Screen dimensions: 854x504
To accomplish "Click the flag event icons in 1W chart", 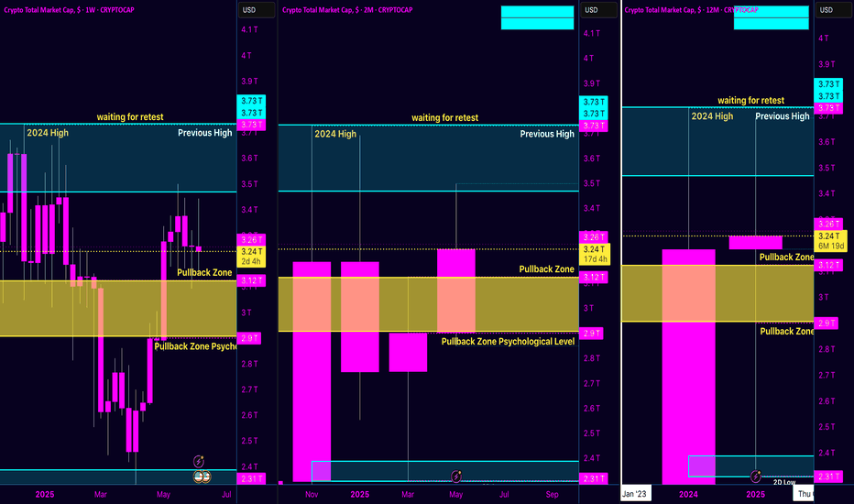I will pyautogui.click(x=203, y=477).
